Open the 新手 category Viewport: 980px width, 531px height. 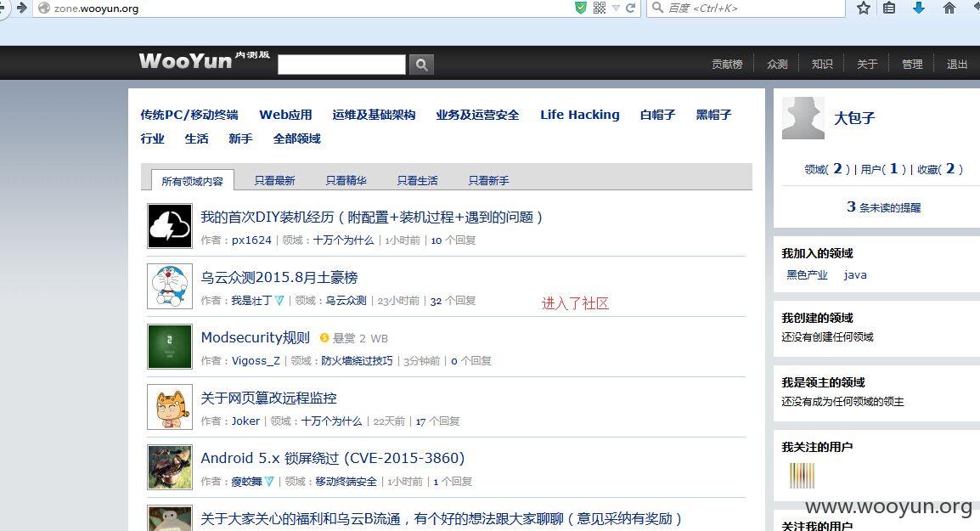(240, 138)
